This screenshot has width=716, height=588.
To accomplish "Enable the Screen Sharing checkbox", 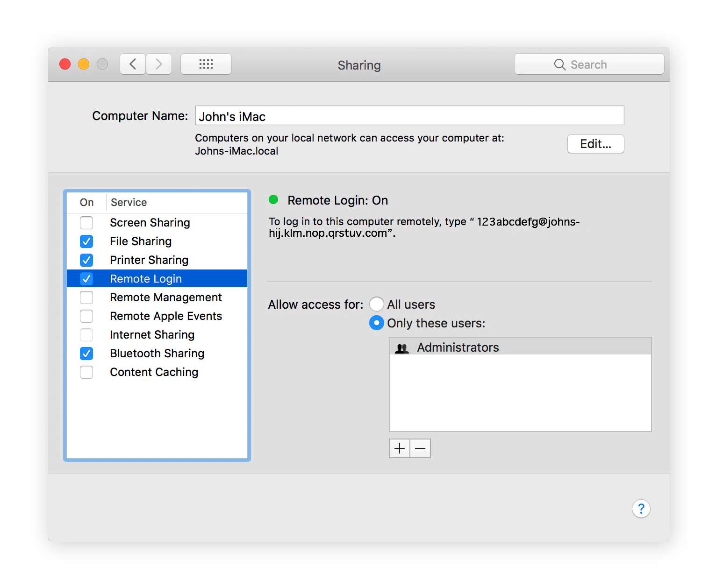I will click(x=86, y=223).
